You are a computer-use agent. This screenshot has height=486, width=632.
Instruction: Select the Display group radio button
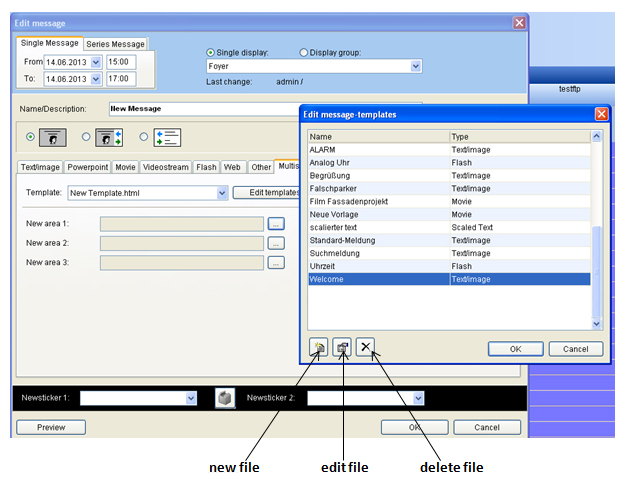305,53
